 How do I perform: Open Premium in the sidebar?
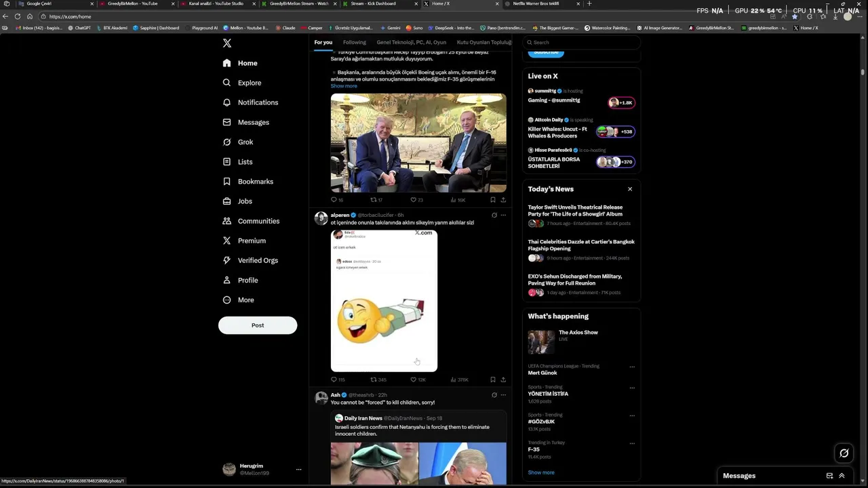pos(244,241)
